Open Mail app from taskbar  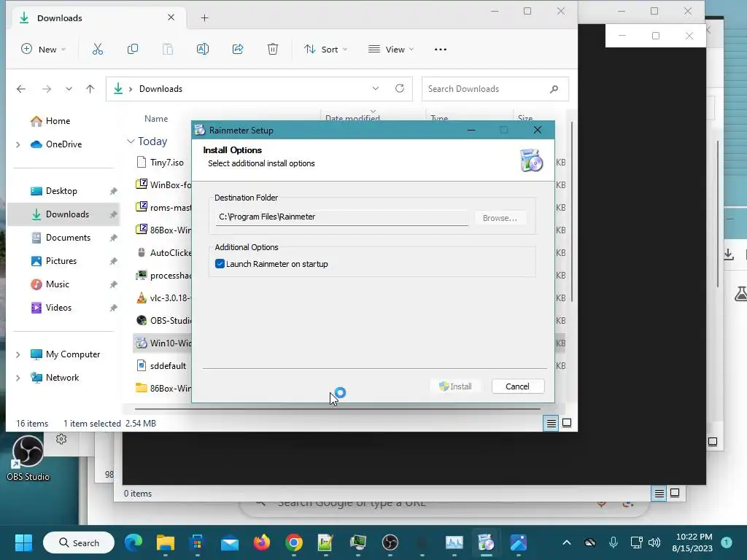click(x=230, y=542)
